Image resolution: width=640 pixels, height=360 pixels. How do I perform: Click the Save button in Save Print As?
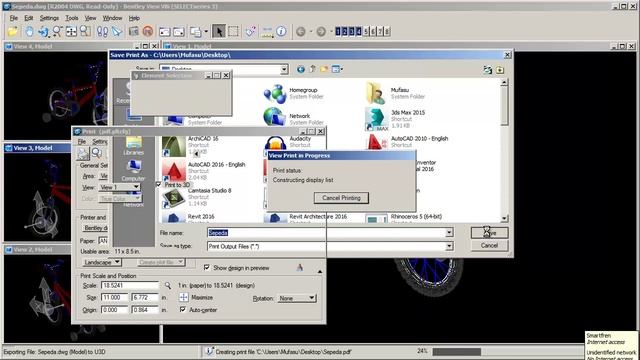[489, 233]
